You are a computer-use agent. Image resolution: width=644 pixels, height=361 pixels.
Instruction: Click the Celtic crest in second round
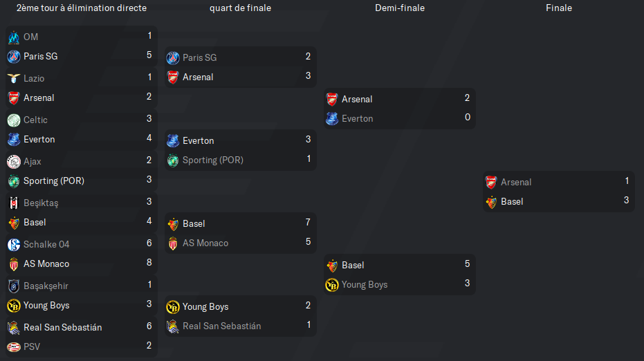[14, 120]
